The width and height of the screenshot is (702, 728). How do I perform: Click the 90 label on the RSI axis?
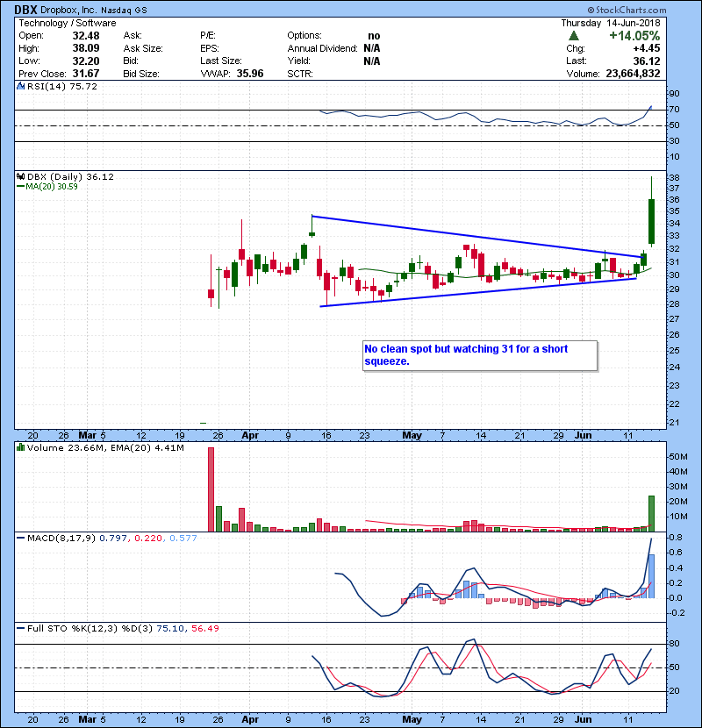click(674, 93)
